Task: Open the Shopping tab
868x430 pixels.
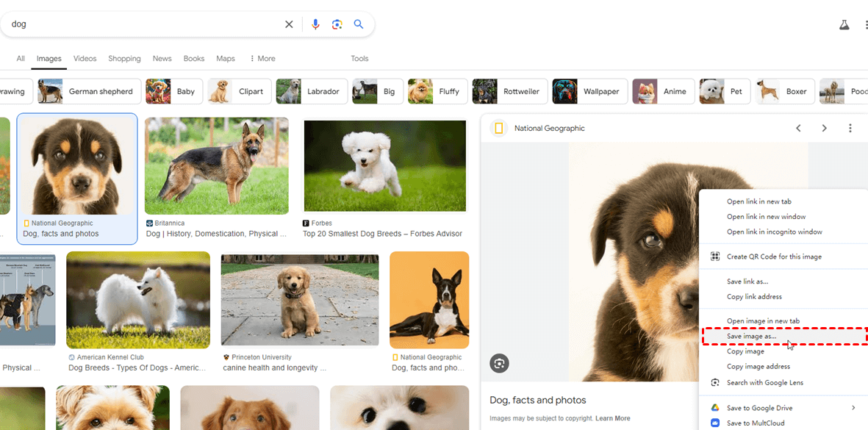Action: point(124,59)
